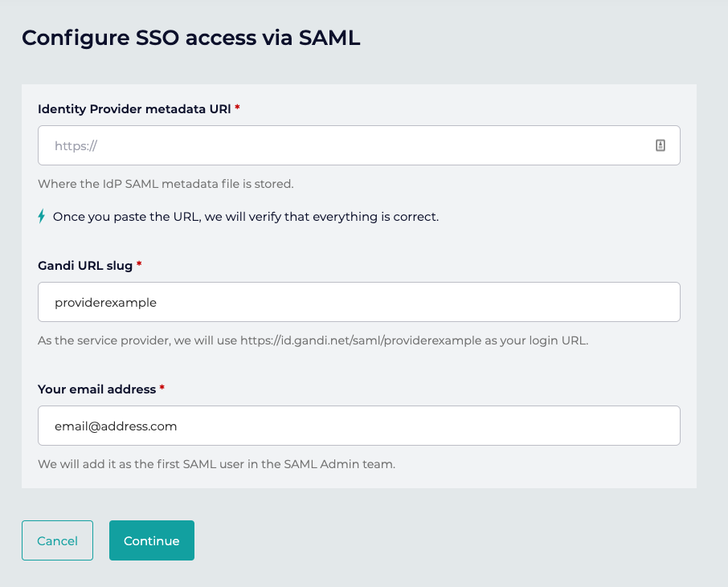Click the red asterisk after metadata URL label
The image size is (728, 587).
point(238,108)
